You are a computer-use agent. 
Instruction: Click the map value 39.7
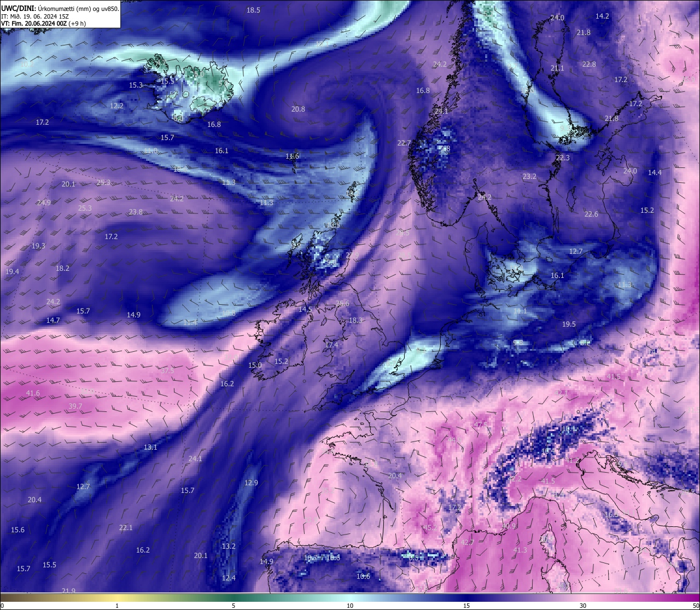tap(75, 406)
